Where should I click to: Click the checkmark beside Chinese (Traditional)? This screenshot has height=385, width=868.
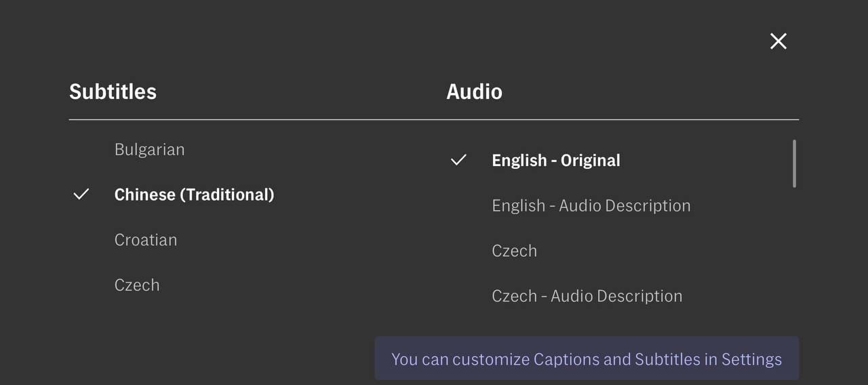(x=81, y=195)
